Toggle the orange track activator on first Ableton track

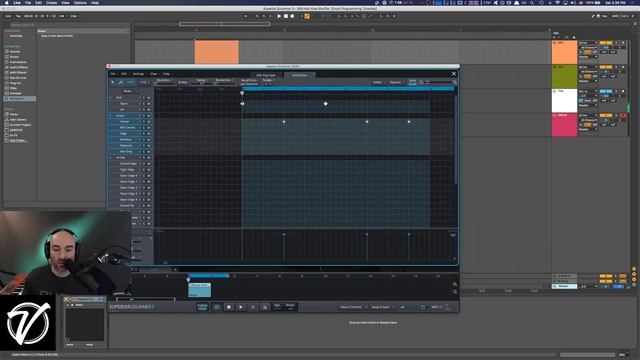pos(606,42)
